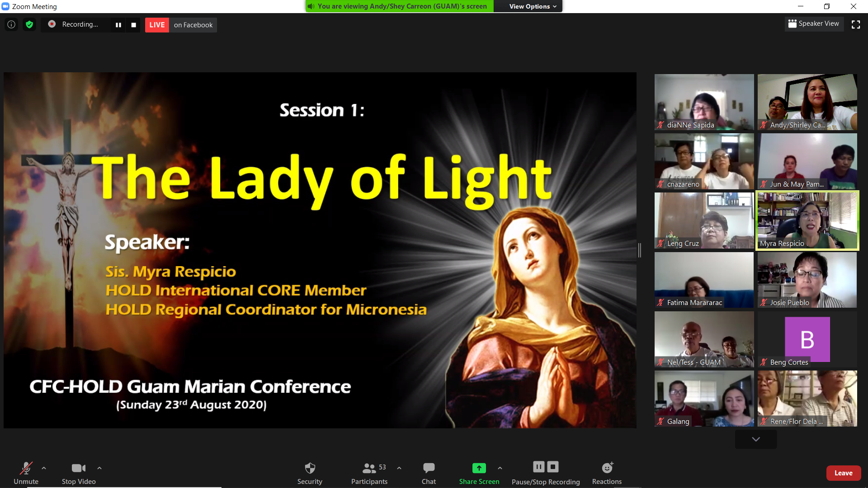
Task: Stop the video camera
Action: (79, 473)
